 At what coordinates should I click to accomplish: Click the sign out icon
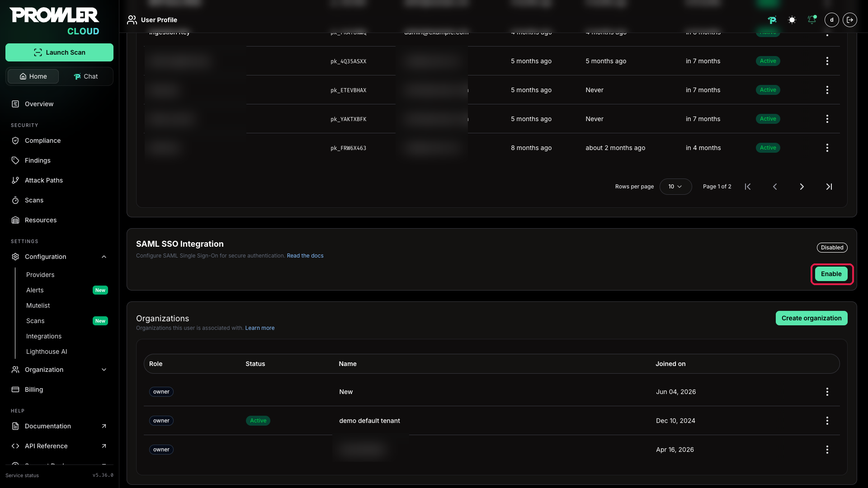click(850, 20)
